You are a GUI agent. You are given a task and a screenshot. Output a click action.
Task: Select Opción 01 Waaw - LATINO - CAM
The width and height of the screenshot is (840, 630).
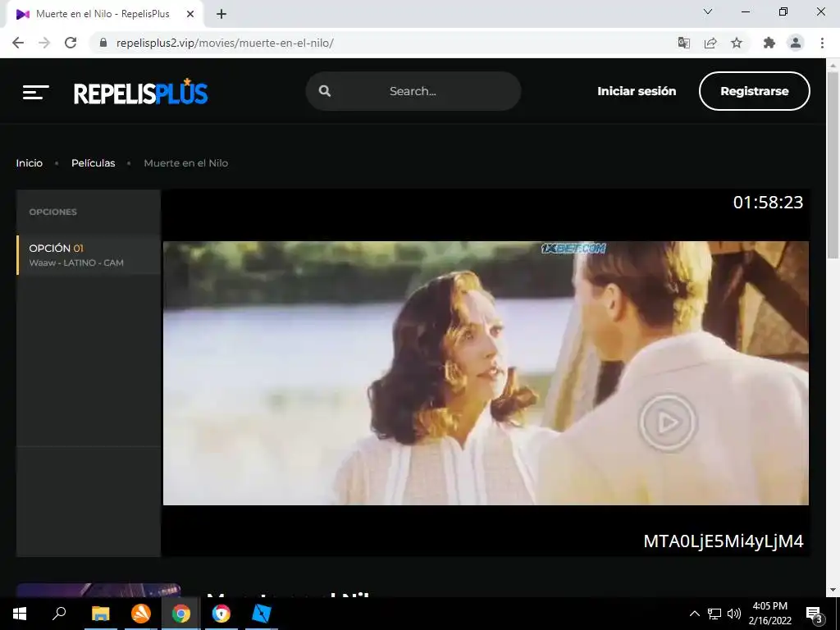89,255
